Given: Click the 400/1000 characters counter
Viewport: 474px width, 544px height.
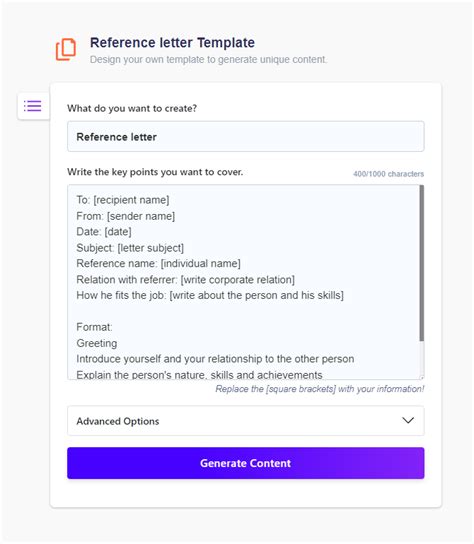Looking at the screenshot, I should pos(388,174).
